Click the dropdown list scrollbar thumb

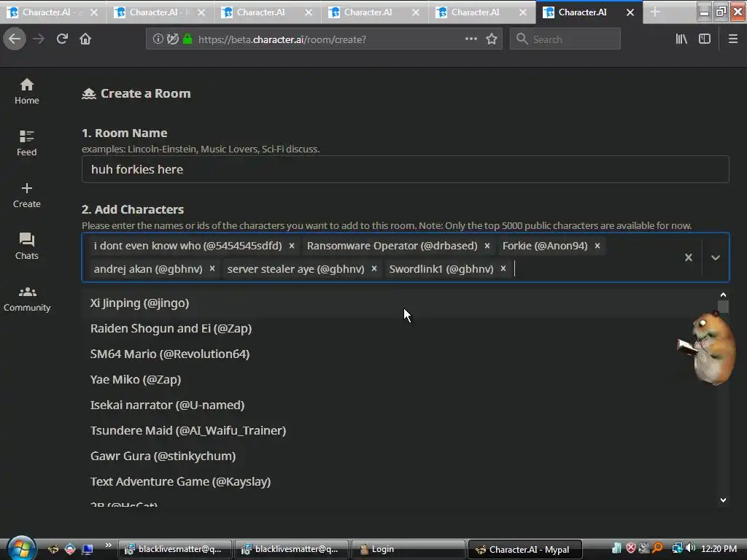[723, 306]
